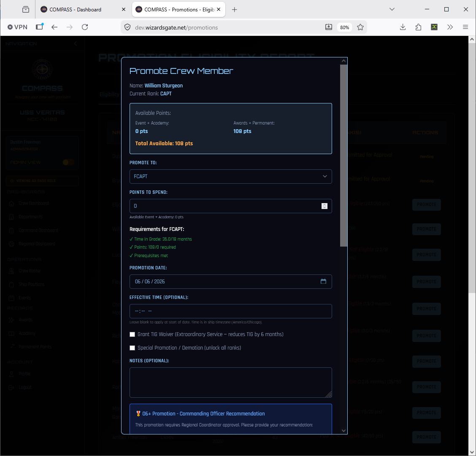The image size is (476, 456).
Task: Open the recent browsing tab-view icon
Action: (26, 9)
